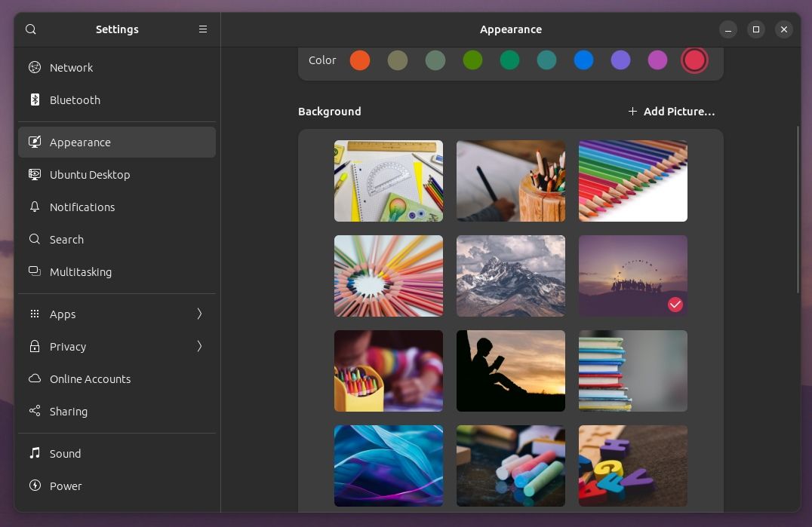The height and width of the screenshot is (527, 812).
Task: Click Add Picture button
Action: tap(671, 112)
